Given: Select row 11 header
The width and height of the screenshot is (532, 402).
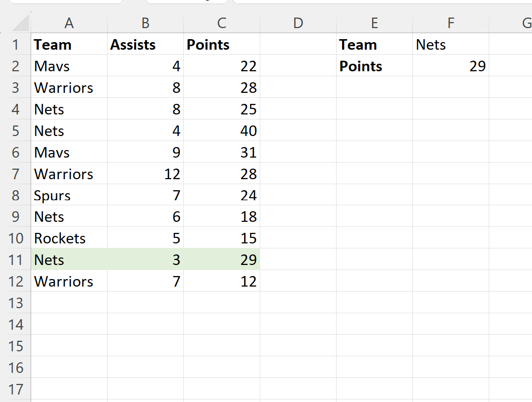Looking at the screenshot, I should (x=16, y=260).
